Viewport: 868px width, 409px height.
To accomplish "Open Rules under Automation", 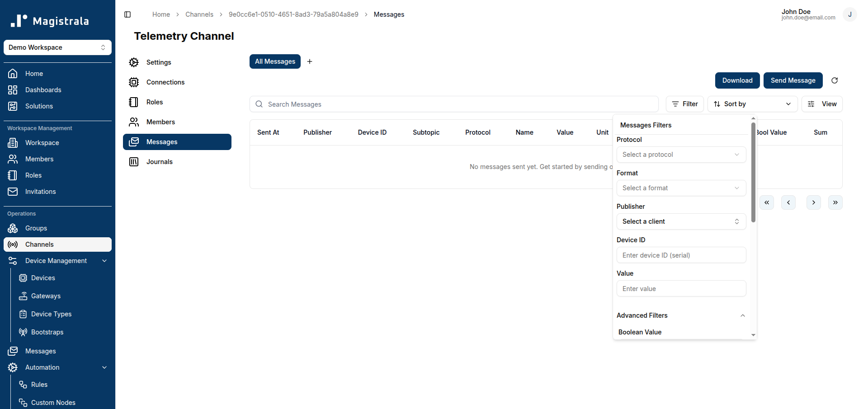I will point(63,385).
